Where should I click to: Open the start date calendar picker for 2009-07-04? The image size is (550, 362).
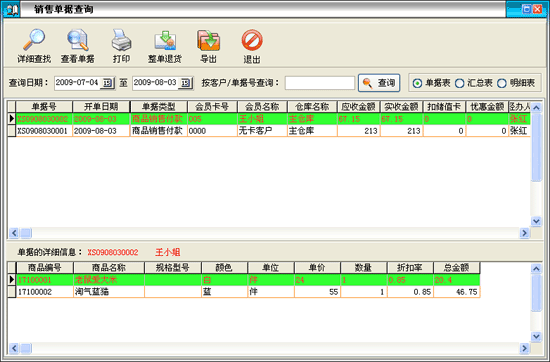click(x=107, y=83)
